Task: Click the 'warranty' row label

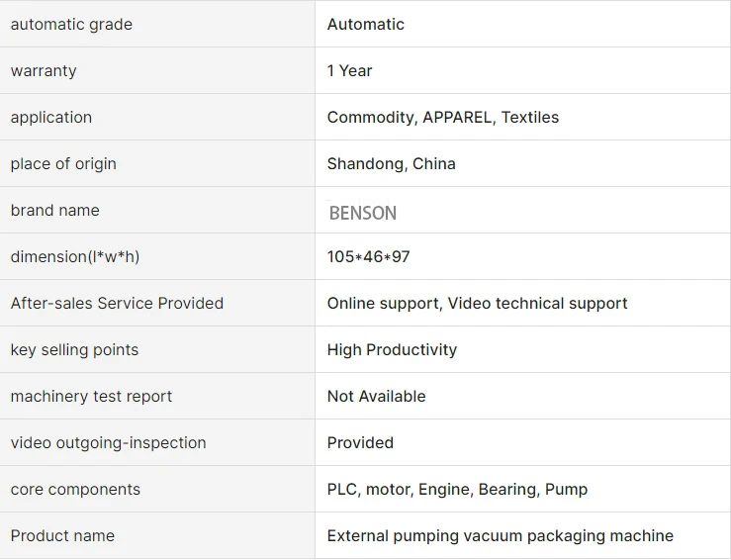Action: 44,71
